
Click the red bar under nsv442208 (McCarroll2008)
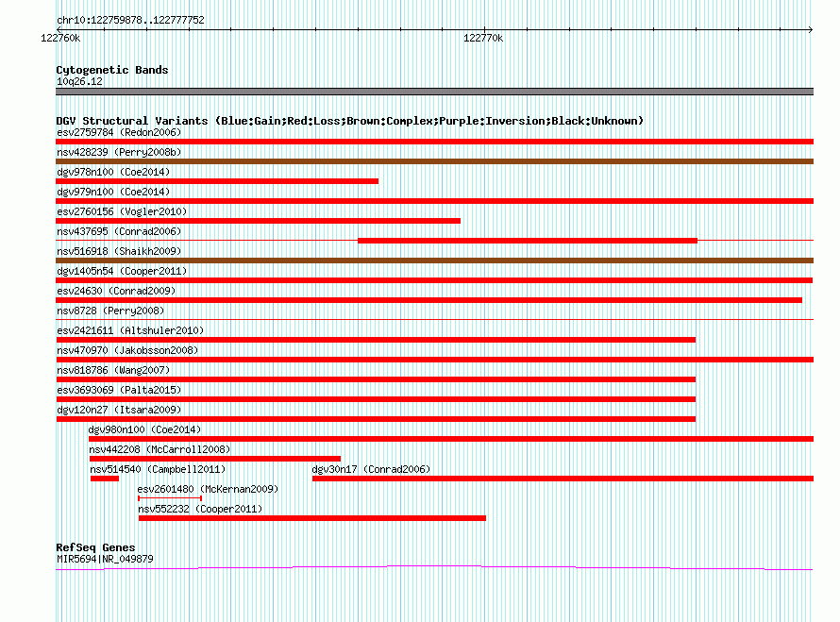tap(215, 459)
